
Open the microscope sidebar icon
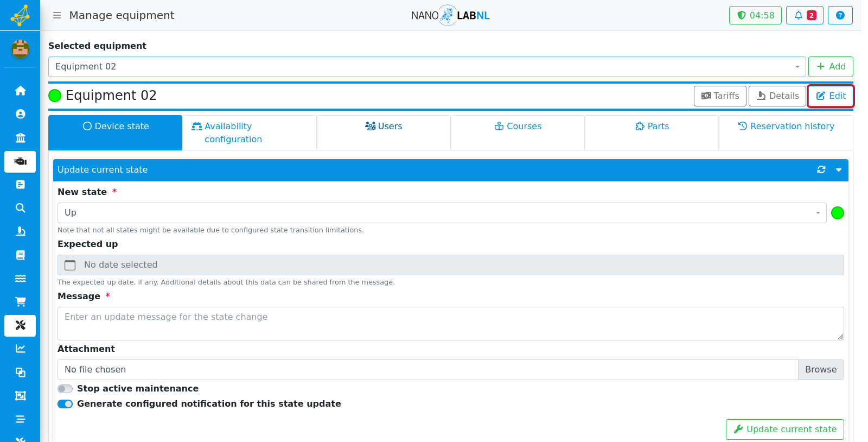pyautogui.click(x=20, y=231)
